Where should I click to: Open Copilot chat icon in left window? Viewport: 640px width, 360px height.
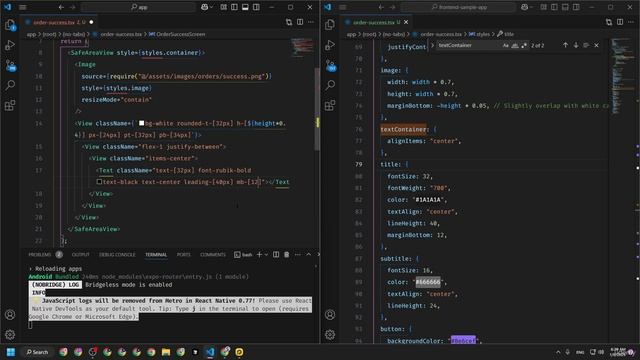coord(204,7)
